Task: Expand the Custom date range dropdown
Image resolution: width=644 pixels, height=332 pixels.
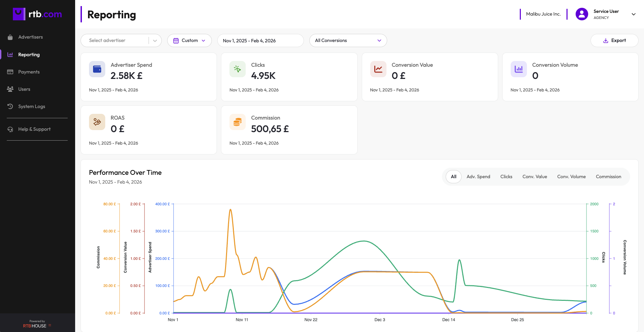Action: point(190,41)
